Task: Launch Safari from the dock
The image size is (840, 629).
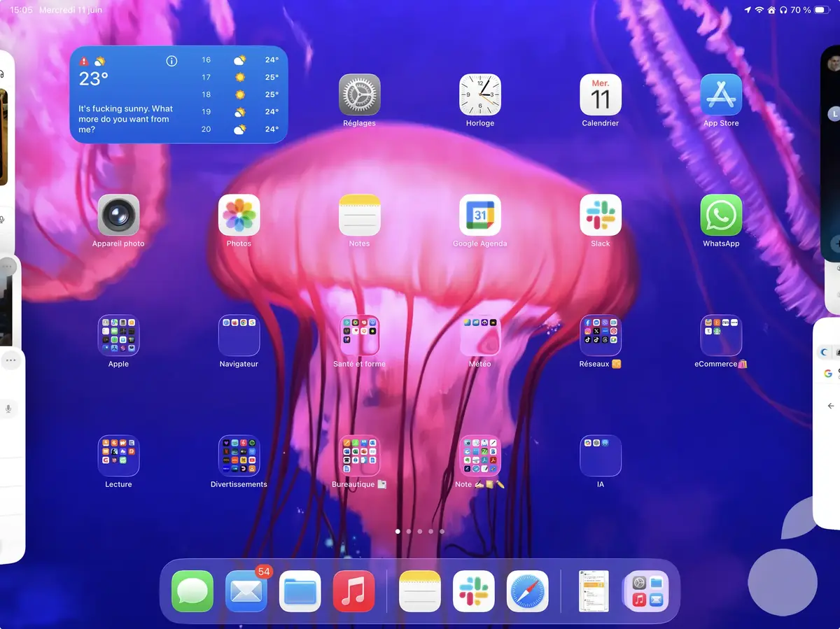Action: click(x=527, y=591)
